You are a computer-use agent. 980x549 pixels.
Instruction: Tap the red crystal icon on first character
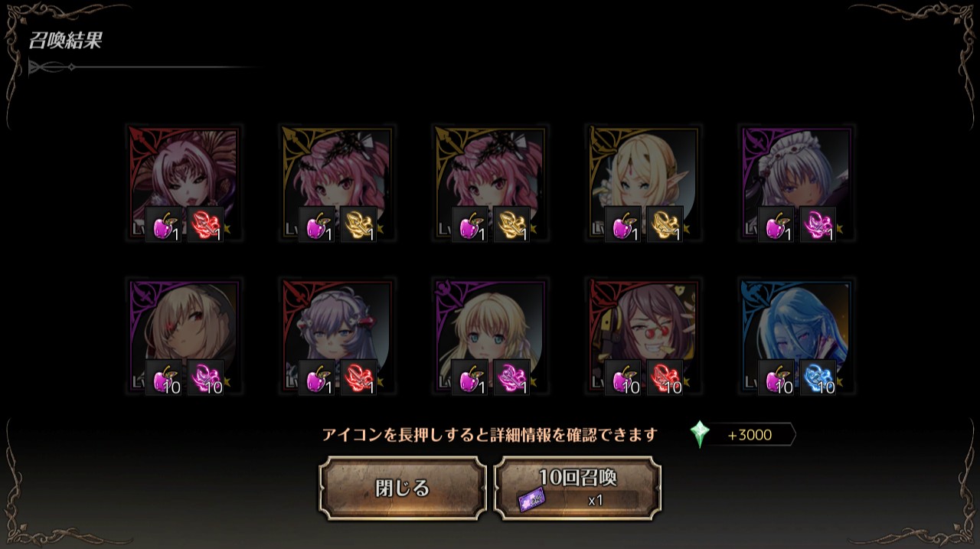[x=205, y=224]
